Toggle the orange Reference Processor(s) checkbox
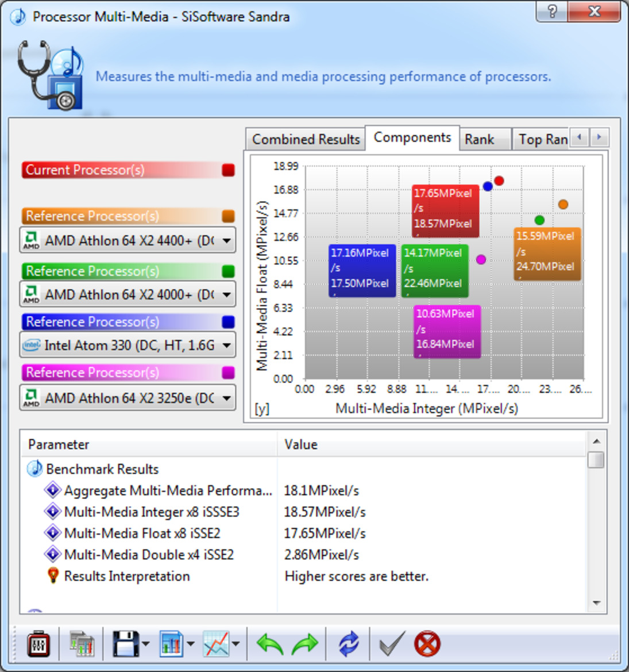This screenshot has height=672, width=629. pos(228,216)
